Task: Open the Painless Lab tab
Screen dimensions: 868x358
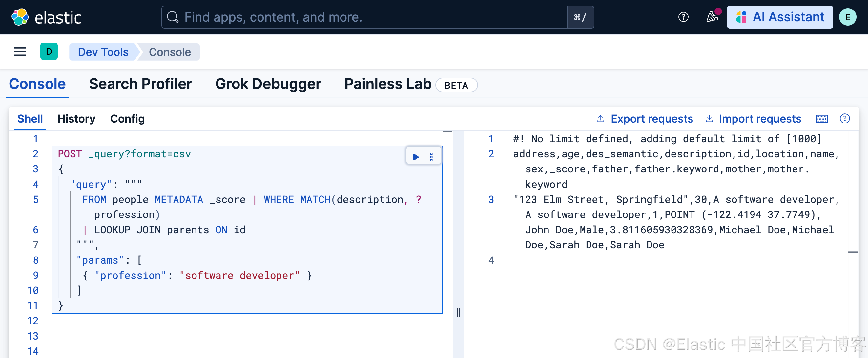Action: pos(387,84)
